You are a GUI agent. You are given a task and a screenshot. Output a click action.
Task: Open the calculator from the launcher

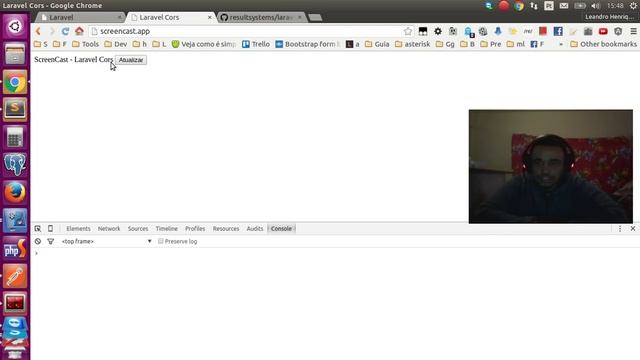(x=15, y=137)
